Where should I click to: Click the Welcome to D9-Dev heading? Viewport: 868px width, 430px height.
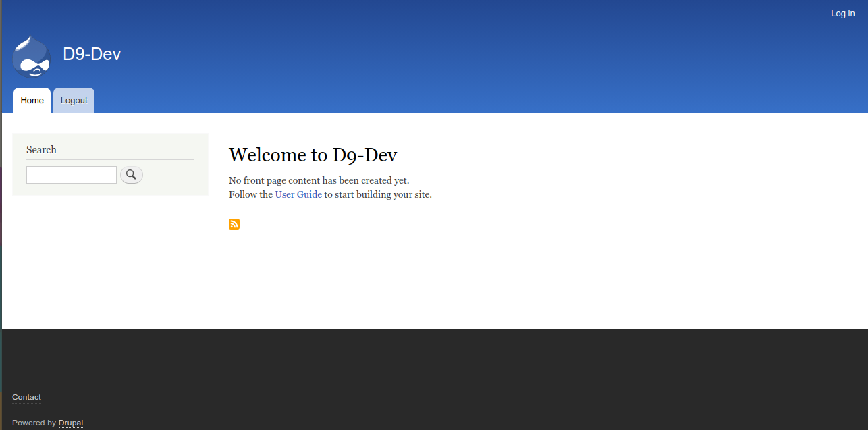point(313,155)
